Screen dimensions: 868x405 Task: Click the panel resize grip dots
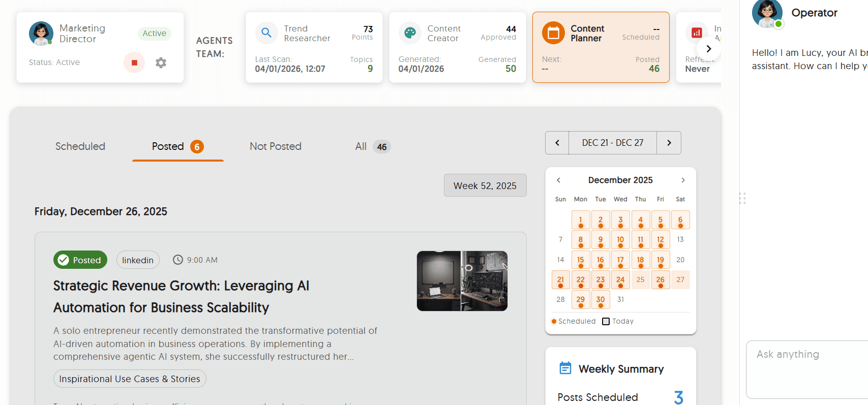(x=742, y=198)
